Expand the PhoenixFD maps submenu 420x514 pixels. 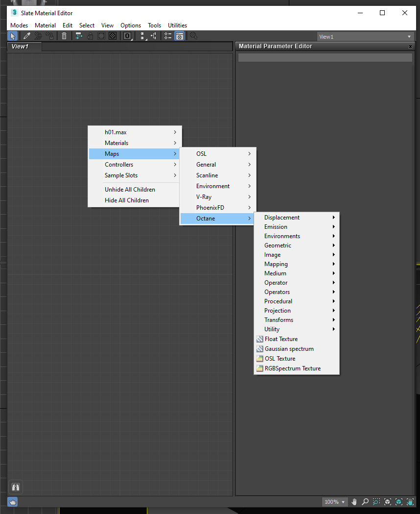[218, 208]
